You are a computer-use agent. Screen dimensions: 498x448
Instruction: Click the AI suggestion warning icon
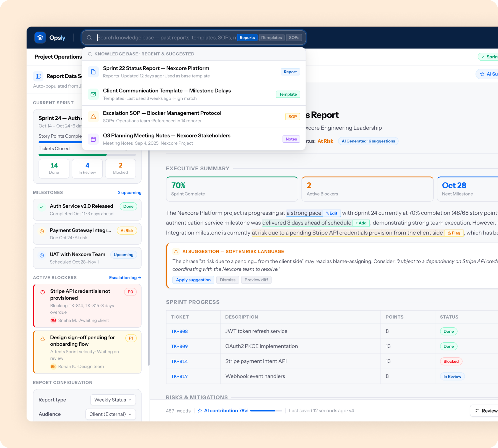pos(176,251)
